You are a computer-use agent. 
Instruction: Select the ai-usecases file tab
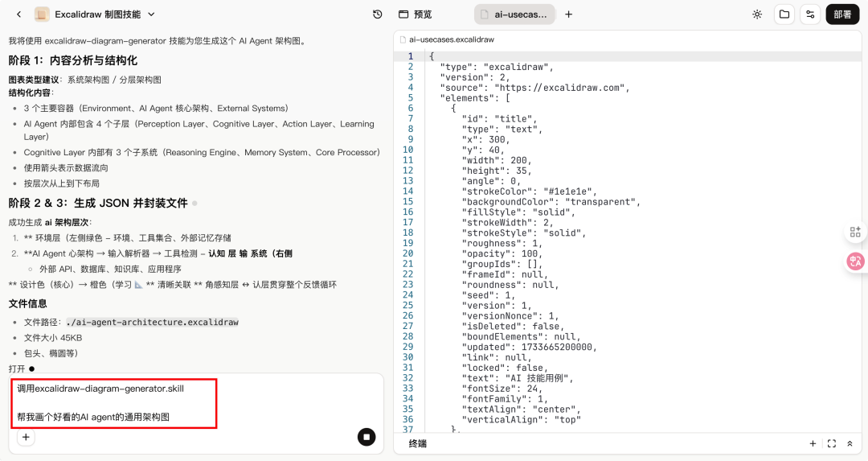pyautogui.click(x=514, y=14)
